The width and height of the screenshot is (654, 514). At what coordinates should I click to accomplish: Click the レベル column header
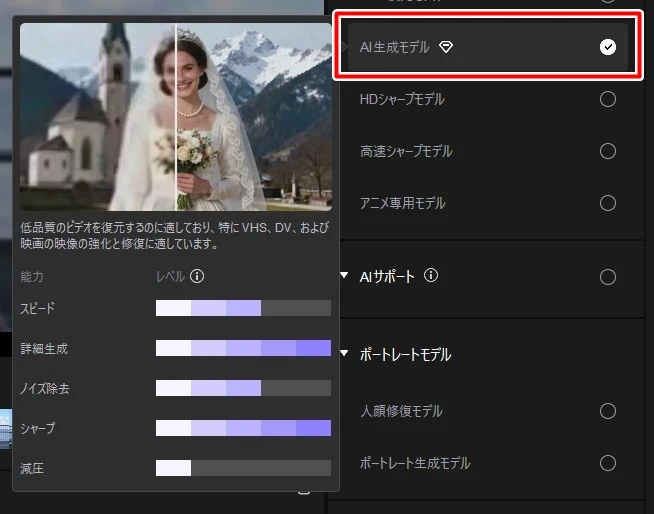(170, 277)
